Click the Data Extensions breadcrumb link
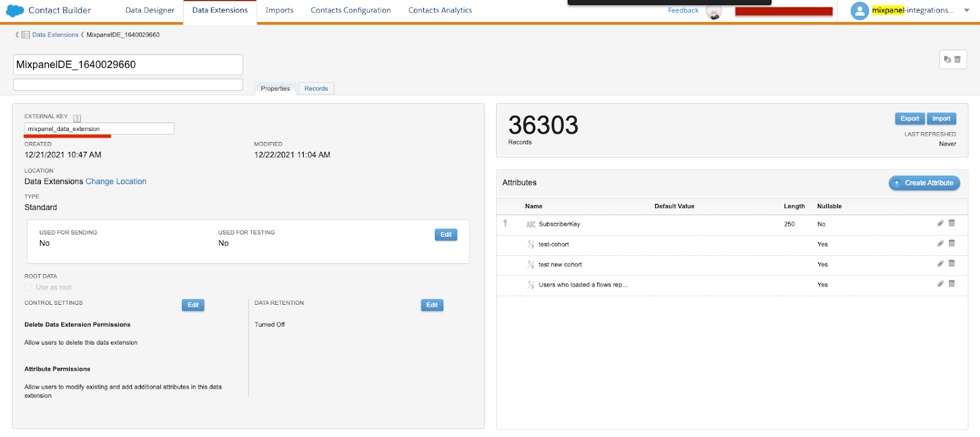This screenshot has height=437, width=980. 55,35
